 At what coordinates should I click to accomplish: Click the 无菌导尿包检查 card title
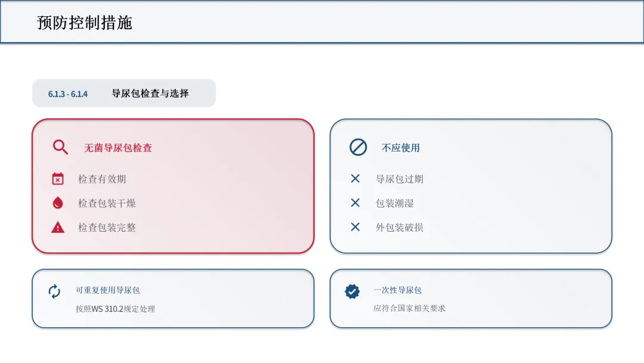pos(118,147)
